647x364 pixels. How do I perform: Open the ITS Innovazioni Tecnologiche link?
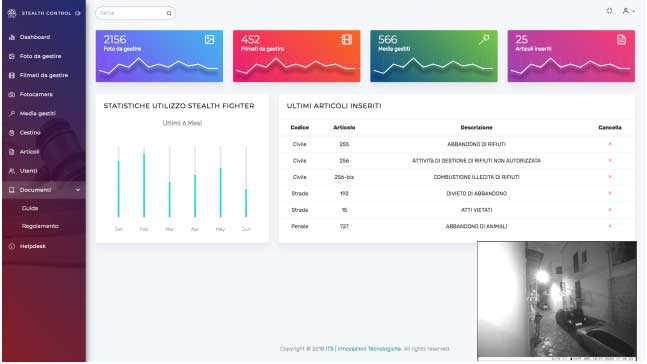pyautogui.click(x=364, y=349)
